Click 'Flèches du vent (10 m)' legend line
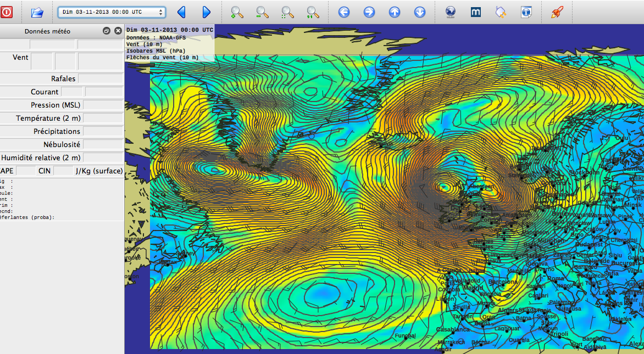This screenshot has height=354, width=644. pos(163,58)
